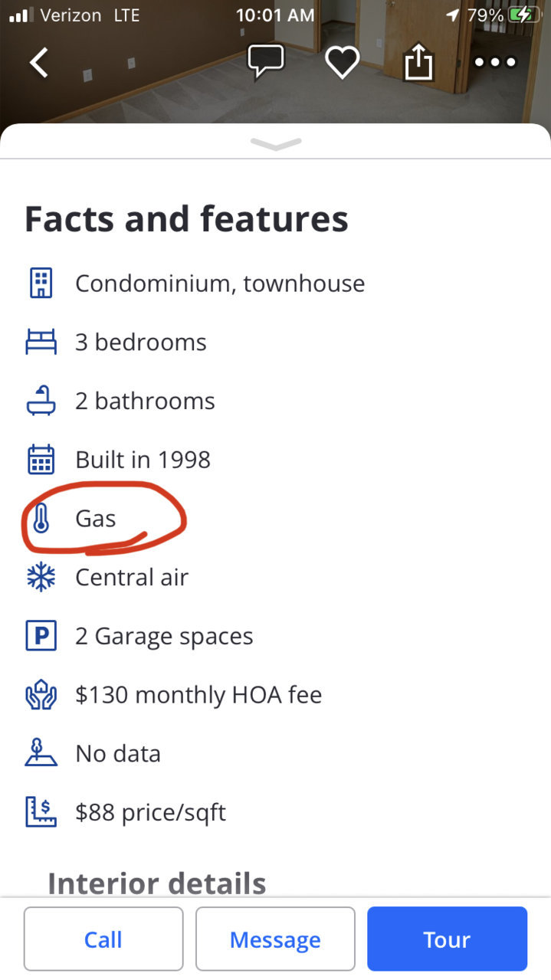
Task: Tap the thermometer icon beside Gas
Action: [x=41, y=519]
